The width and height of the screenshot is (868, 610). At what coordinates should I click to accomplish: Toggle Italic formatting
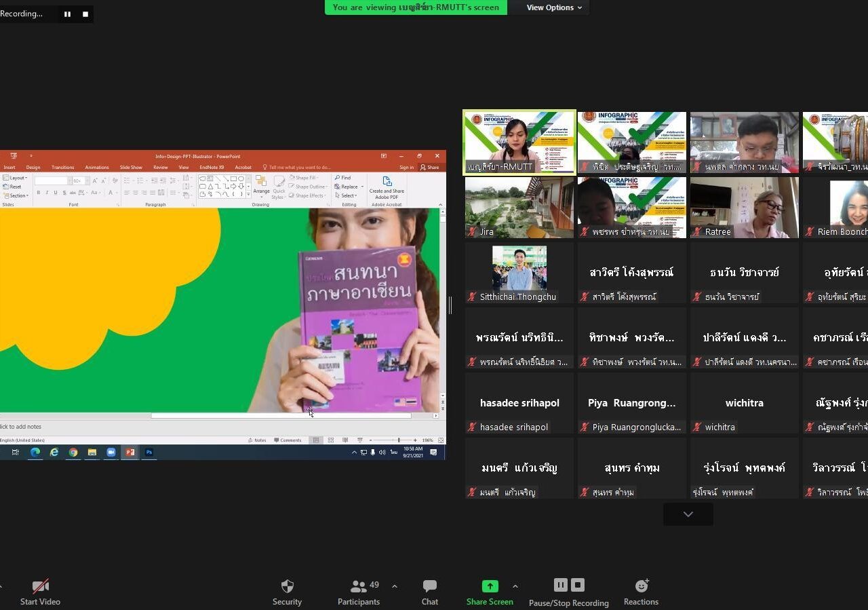coord(47,193)
